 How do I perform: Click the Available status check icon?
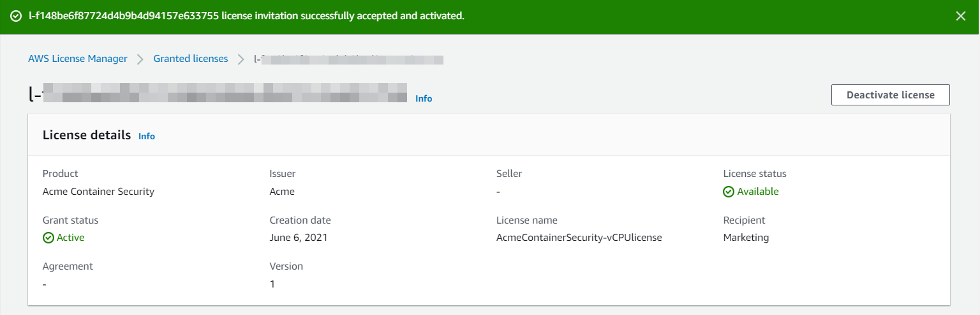pyautogui.click(x=729, y=192)
